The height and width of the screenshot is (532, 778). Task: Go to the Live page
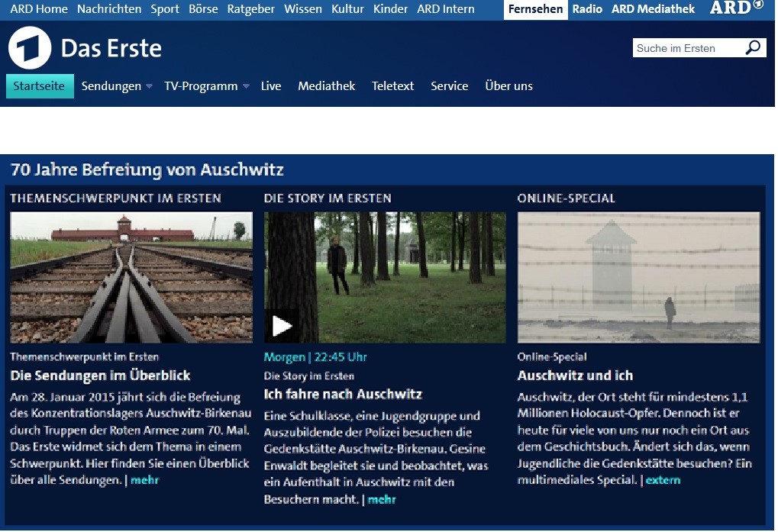[x=271, y=86]
